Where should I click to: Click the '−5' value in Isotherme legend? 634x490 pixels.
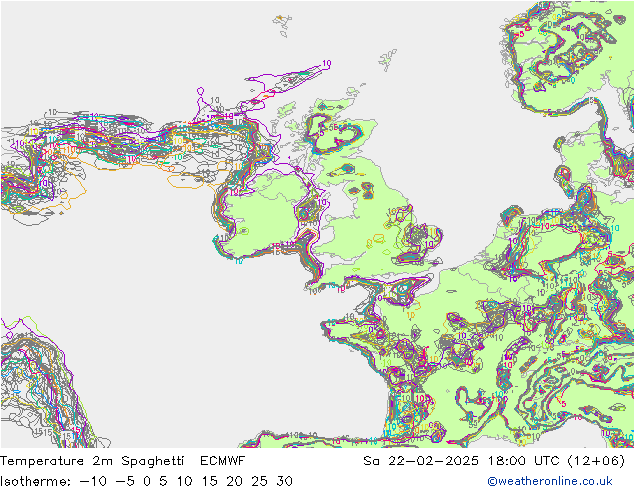coord(125,481)
